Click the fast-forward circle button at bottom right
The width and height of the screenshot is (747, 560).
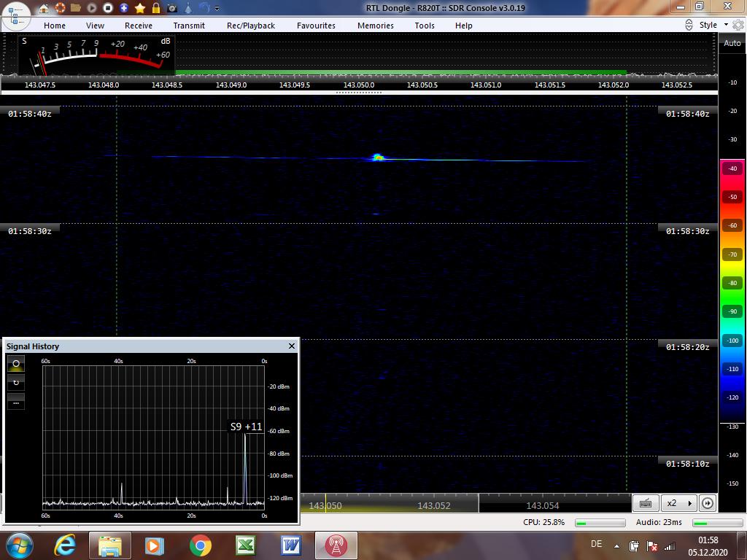708,503
